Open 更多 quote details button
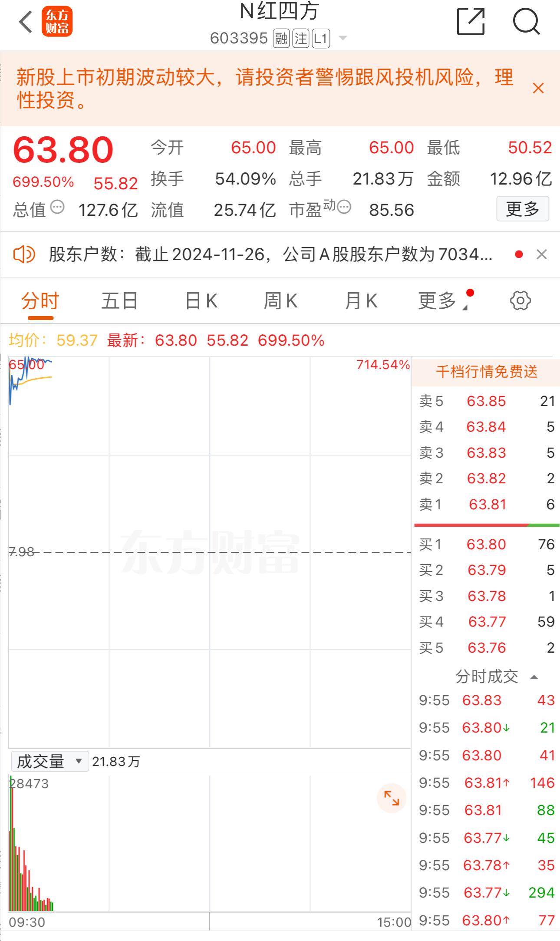Viewport: 560px width, 941px height. click(523, 209)
